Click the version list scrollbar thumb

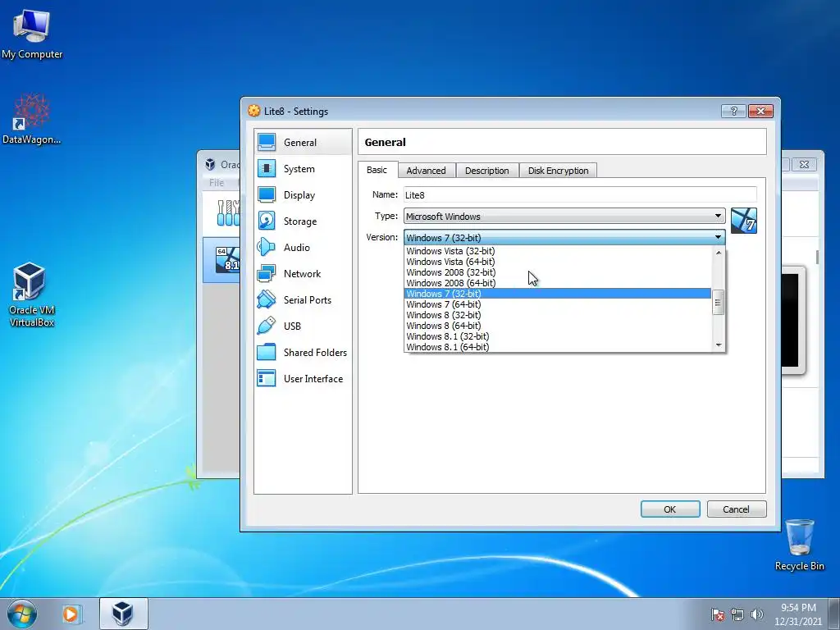[718, 304]
